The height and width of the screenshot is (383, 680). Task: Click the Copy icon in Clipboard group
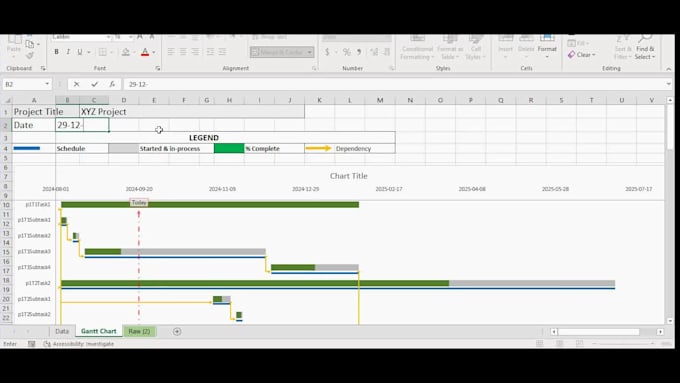pyautogui.click(x=29, y=44)
